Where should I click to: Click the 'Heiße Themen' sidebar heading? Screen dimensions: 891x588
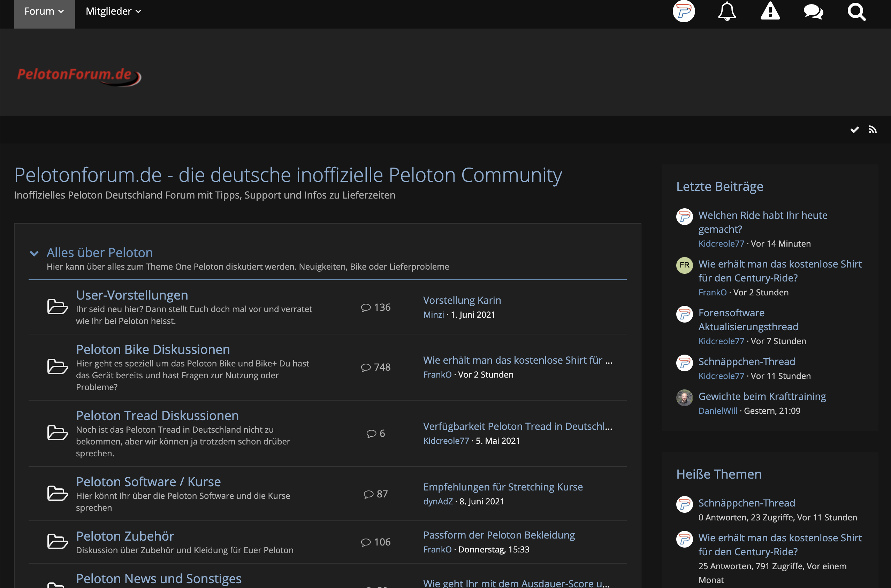719,474
